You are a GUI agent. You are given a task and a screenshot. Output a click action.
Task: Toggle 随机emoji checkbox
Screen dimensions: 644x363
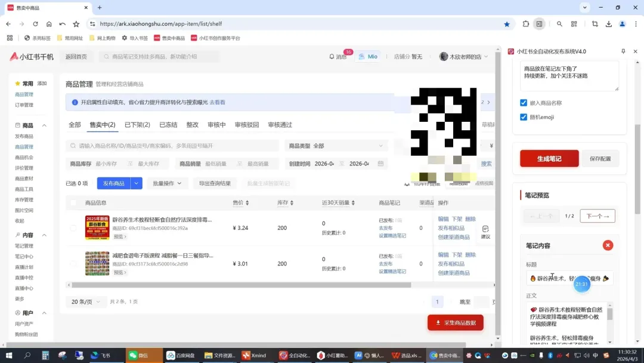point(524,117)
